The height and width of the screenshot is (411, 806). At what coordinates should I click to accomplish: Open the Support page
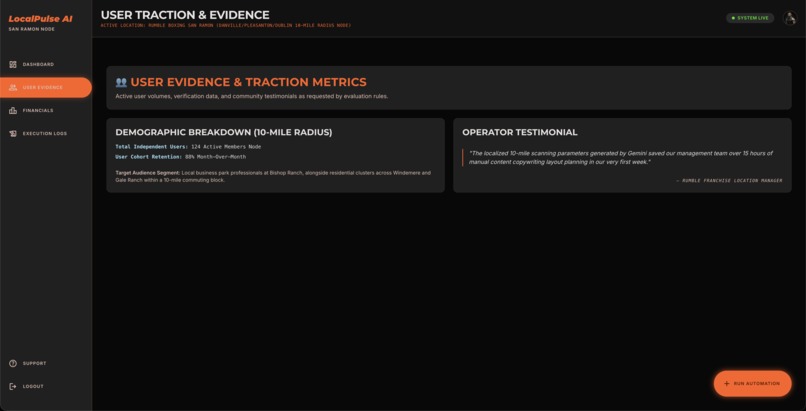[x=46, y=363]
